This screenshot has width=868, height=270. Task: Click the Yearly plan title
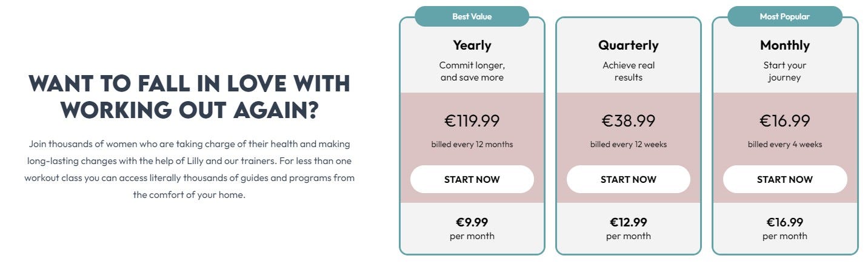(x=472, y=45)
